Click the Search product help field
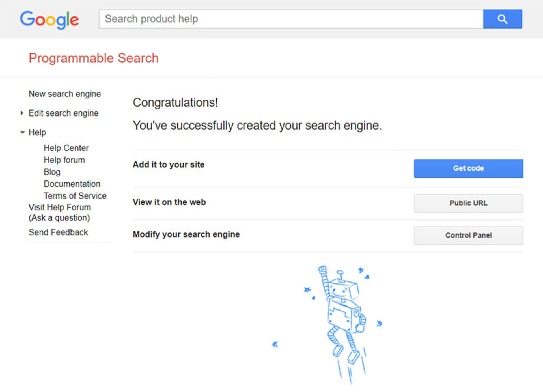Image resolution: width=543 pixels, height=392 pixels. pyautogui.click(x=291, y=19)
